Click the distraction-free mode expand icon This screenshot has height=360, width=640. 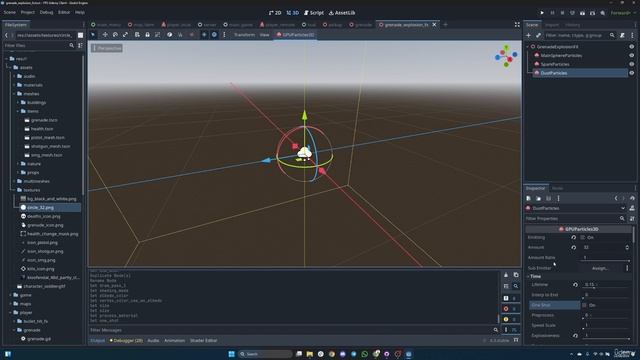tap(517, 24)
